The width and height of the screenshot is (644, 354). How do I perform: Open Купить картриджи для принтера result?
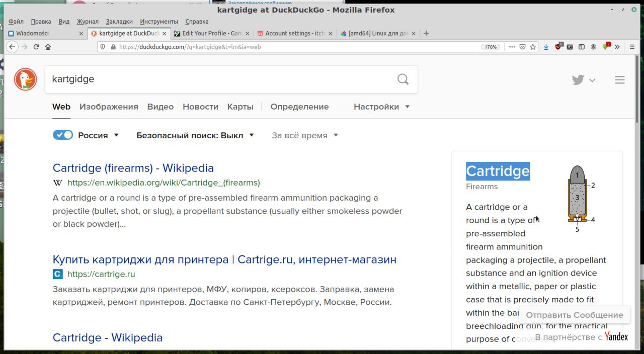[224, 259]
